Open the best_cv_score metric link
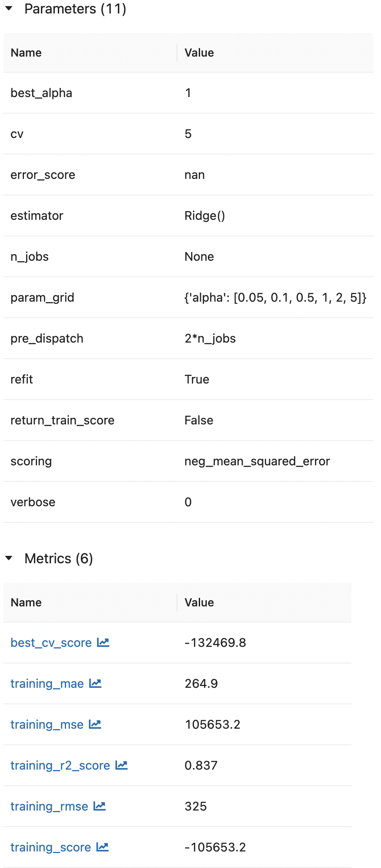 (x=51, y=643)
